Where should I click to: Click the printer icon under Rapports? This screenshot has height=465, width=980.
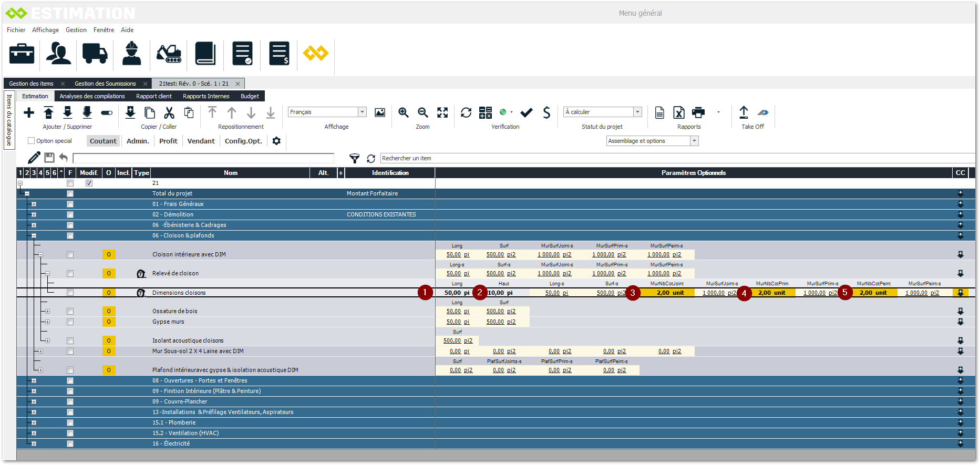point(698,112)
